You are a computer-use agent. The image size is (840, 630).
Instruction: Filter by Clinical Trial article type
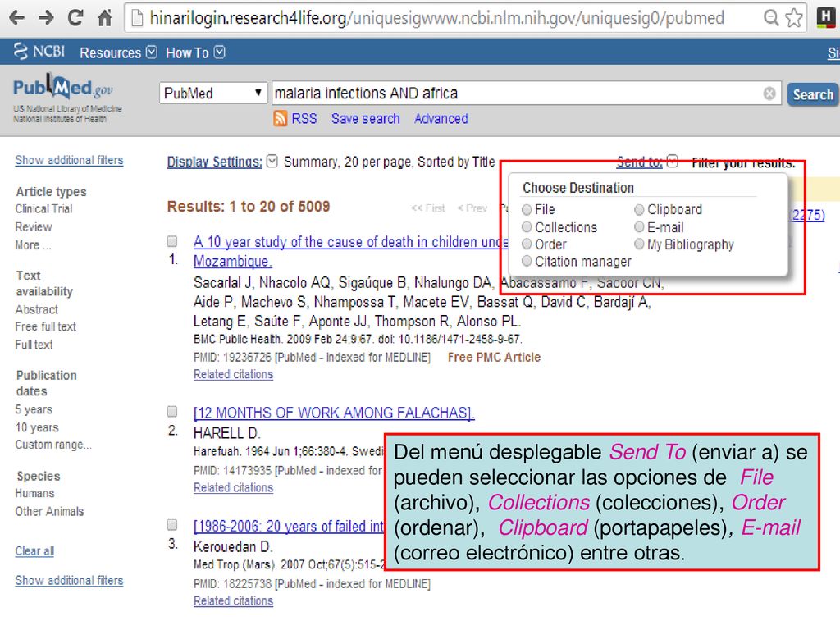click(x=44, y=209)
